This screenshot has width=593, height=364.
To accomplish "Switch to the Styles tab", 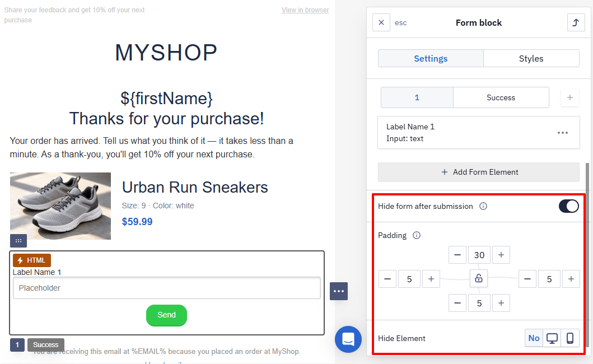I will [x=531, y=59].
